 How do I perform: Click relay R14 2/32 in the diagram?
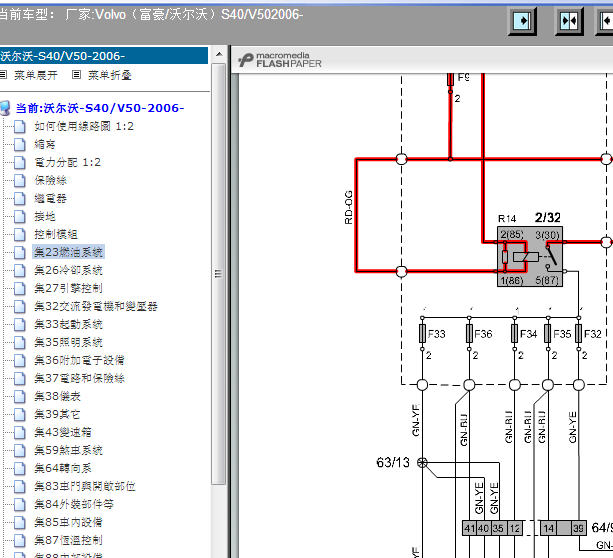530,256
